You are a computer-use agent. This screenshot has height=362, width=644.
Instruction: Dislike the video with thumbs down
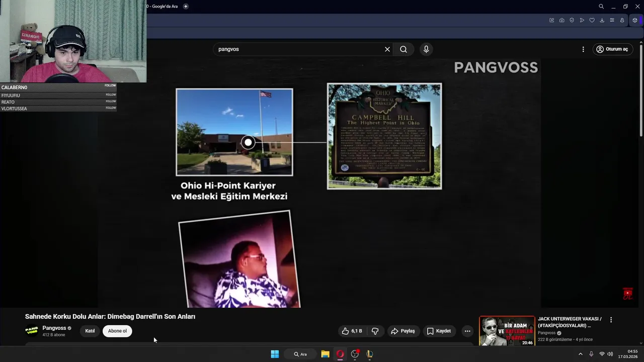pyautogui.click(x=375, y=331)
